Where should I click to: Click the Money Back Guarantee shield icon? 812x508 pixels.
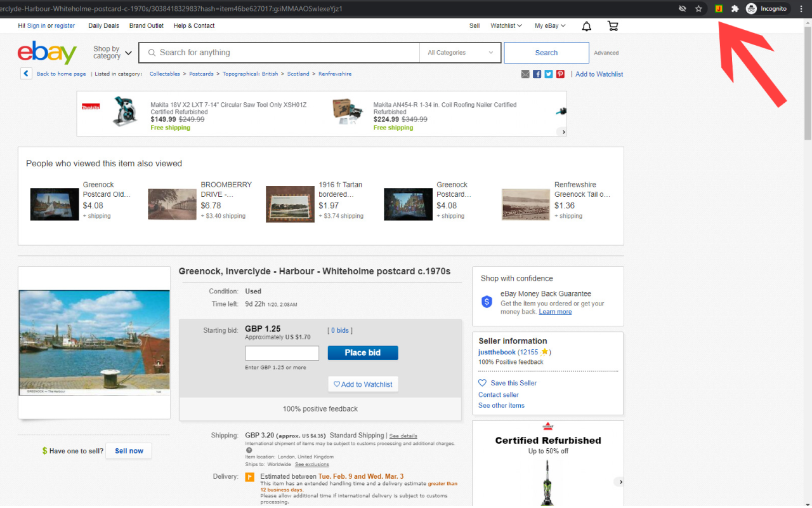487,302
